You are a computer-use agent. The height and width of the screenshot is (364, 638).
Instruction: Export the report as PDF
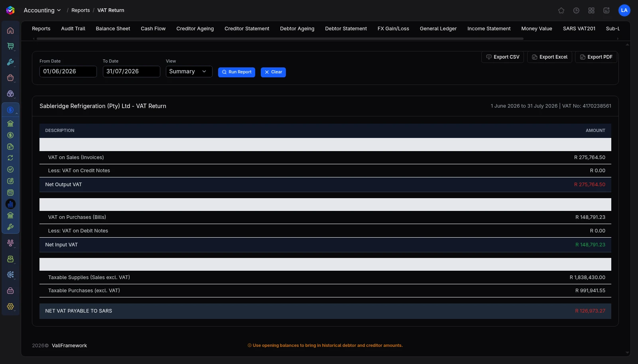596,57
